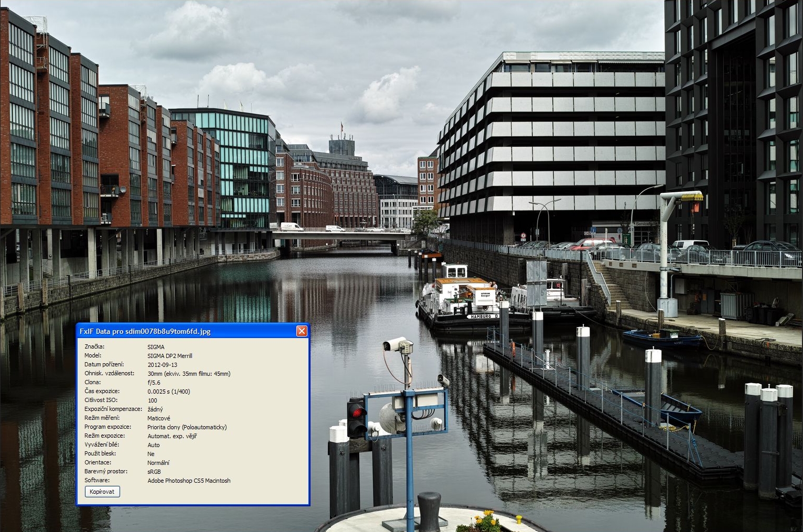The width and height of the screenshot is (803, 532).
Task: Click the red traffic signal light in photo
Action: pos(357,412)
